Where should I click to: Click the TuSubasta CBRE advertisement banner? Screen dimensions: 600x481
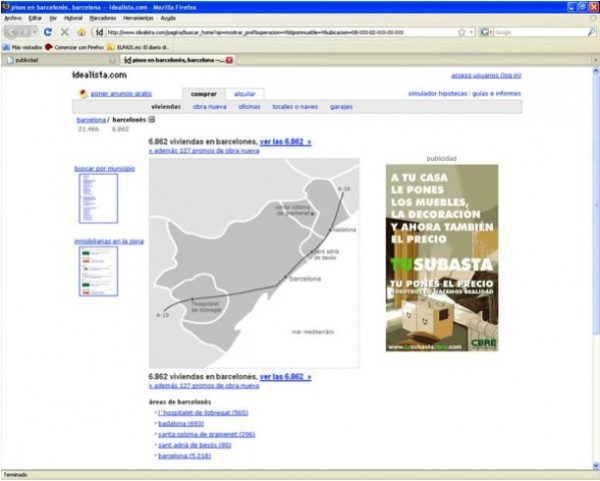[x=442, y=258]
